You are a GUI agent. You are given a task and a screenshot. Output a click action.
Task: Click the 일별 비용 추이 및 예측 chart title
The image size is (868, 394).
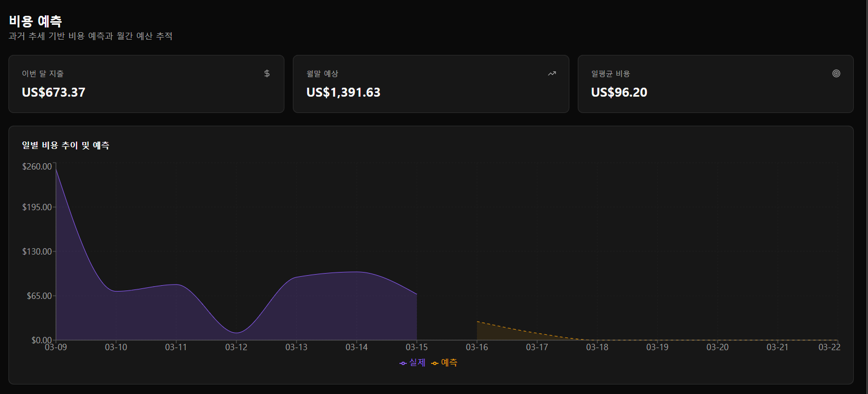click(x=65, y=145)
